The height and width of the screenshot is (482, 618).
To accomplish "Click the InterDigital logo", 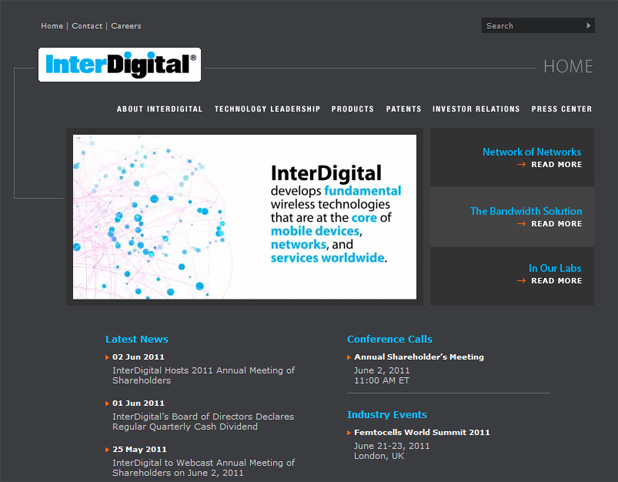I will (x=119, y=65).
